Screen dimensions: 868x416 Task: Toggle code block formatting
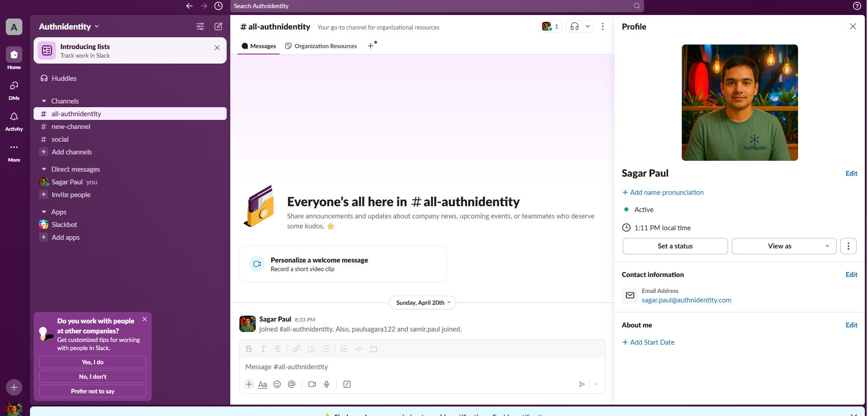pos(374,349)
